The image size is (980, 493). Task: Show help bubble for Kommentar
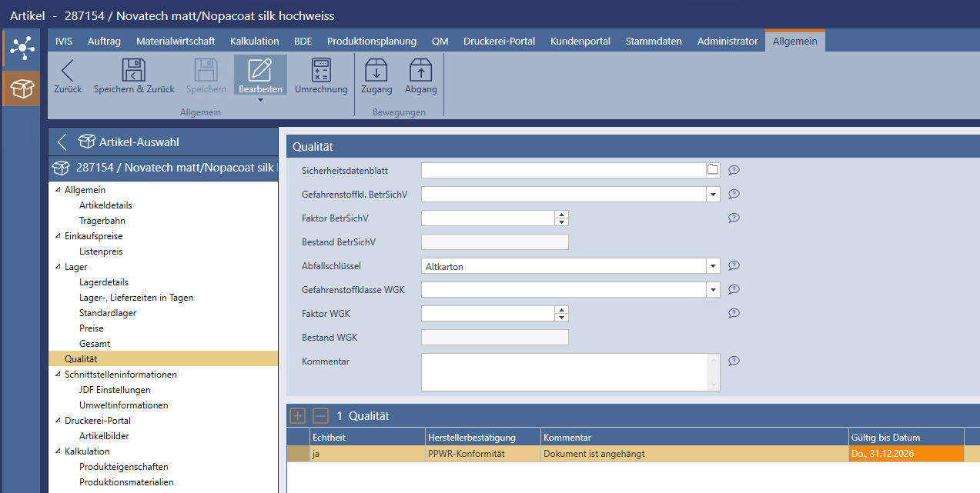click(734, 361)
